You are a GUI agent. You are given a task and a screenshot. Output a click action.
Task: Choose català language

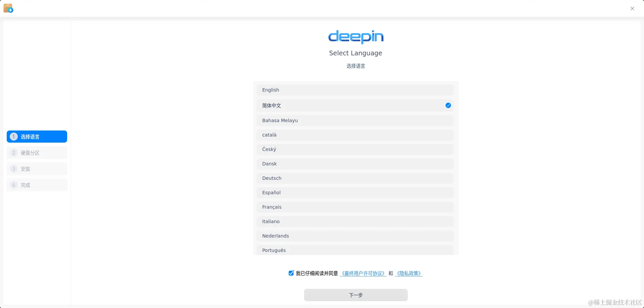pos(355,135)
